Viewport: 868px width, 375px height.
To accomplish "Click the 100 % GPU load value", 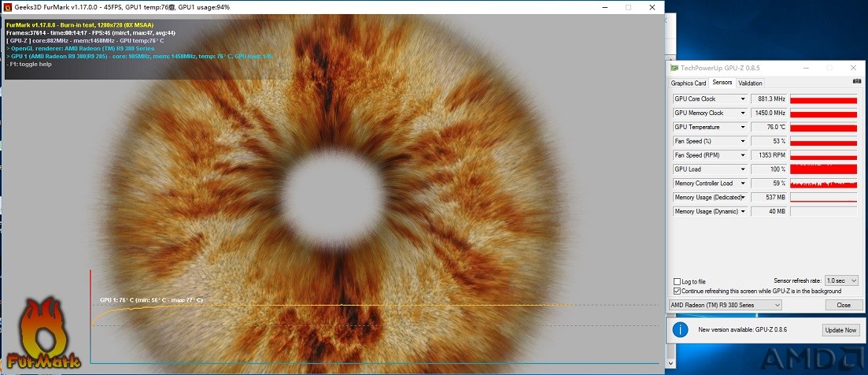I will [769, 169].
